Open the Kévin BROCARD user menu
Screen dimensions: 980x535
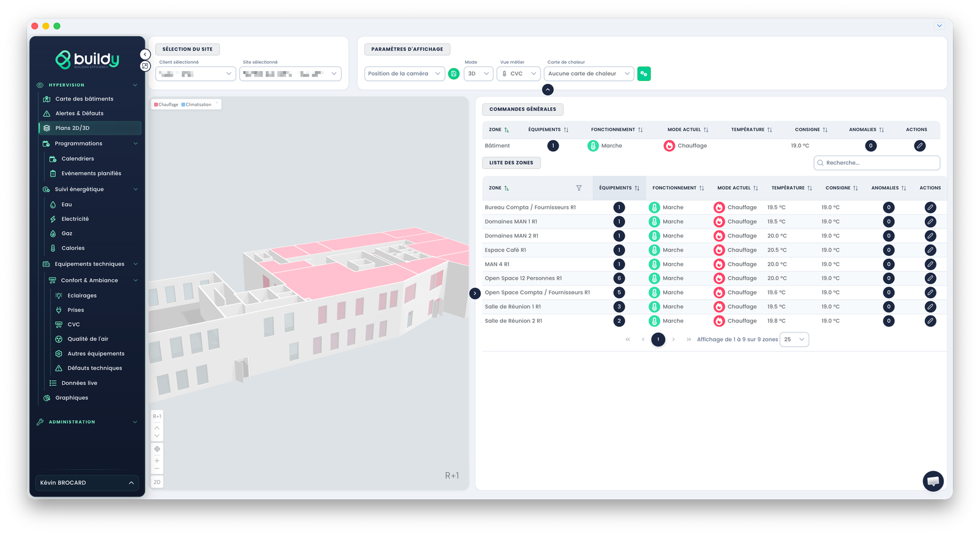click(87, 483)
